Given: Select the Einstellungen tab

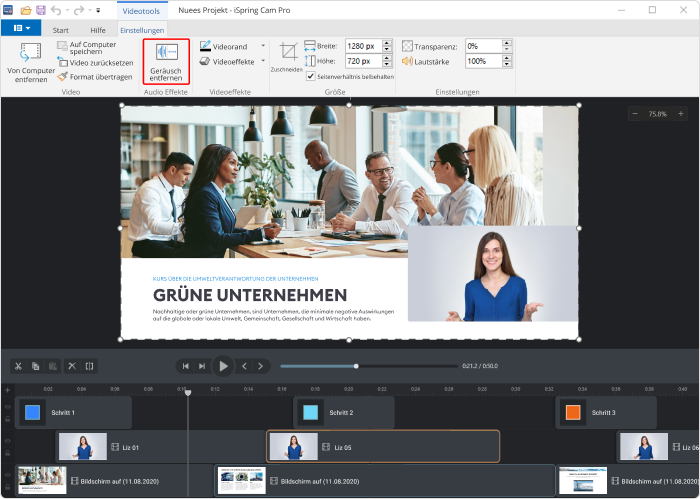Looking at the screenshot, I should coord(142,30).
